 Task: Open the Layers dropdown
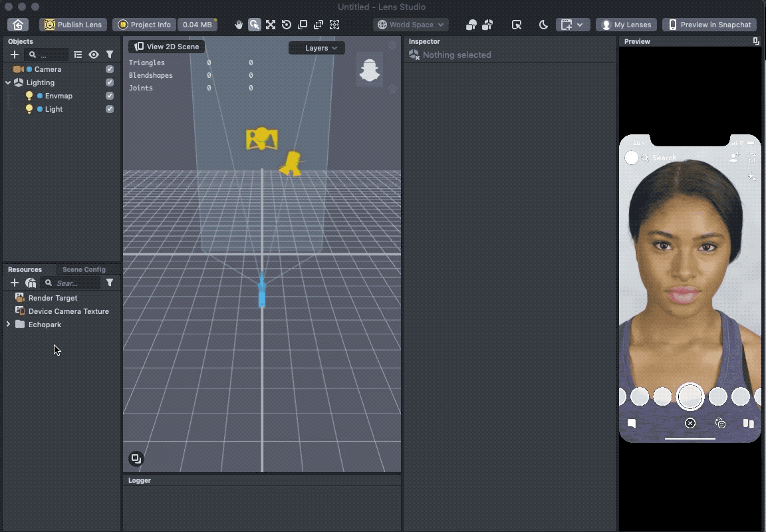coord(317,48)
